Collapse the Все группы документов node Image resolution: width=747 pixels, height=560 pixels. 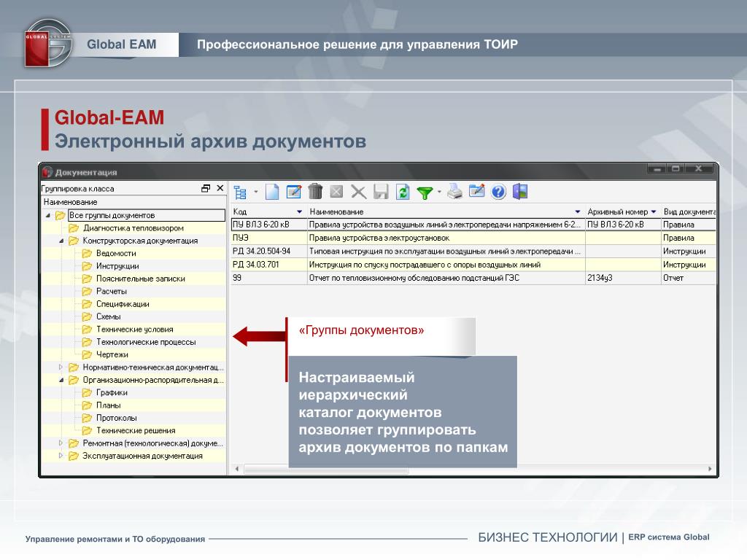tap(47, 216)
